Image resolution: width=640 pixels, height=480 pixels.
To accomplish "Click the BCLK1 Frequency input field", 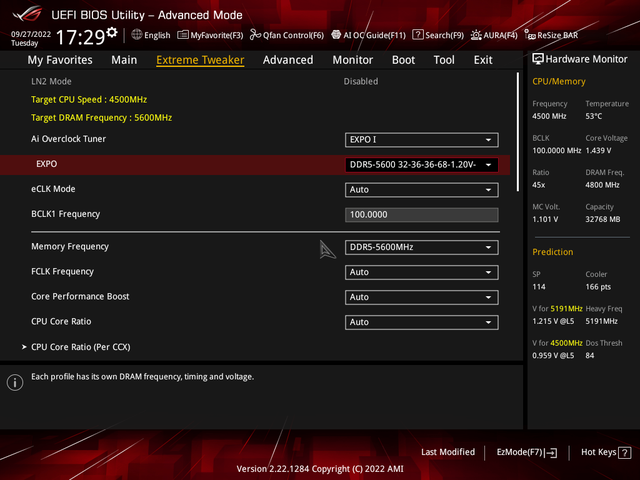I will (421, 215).
